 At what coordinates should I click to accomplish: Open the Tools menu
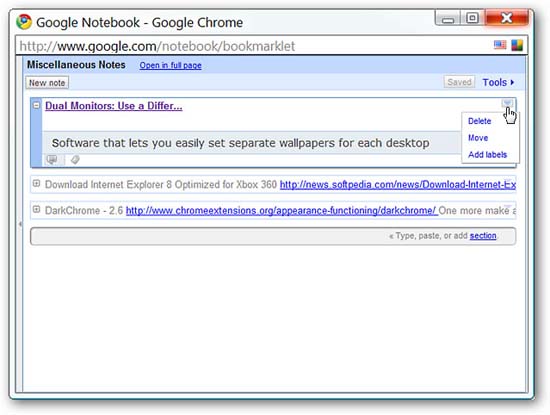[498, 82]
